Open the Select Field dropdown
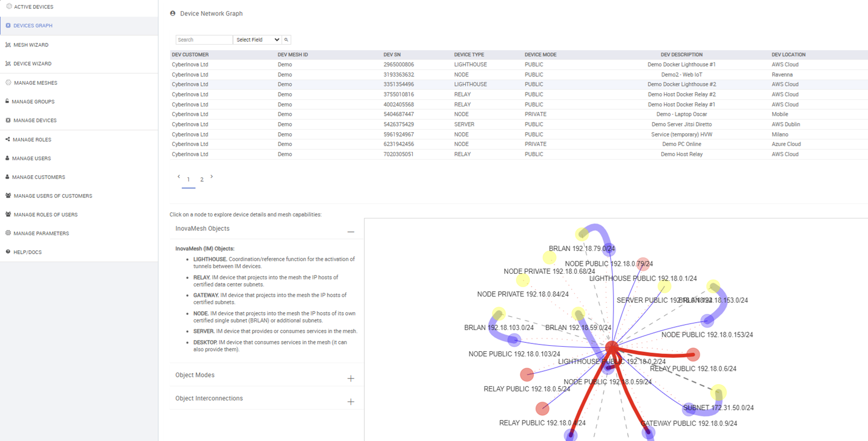 [257, 40]
